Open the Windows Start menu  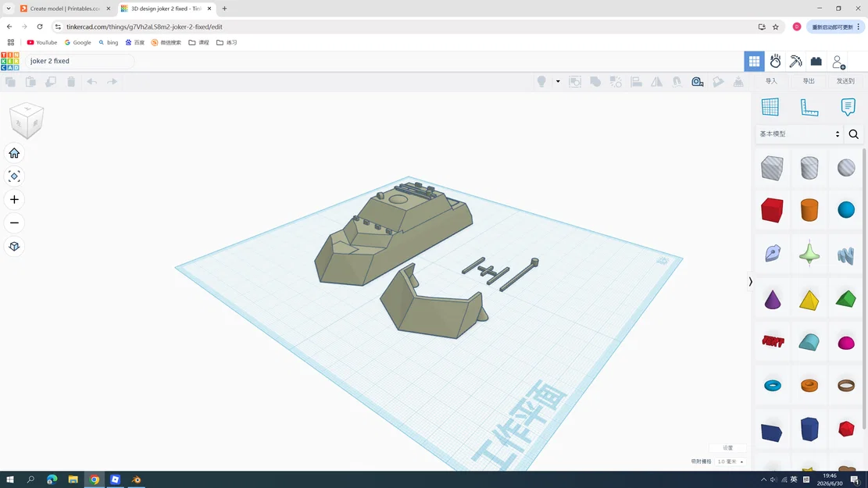(x=10, y=479)
